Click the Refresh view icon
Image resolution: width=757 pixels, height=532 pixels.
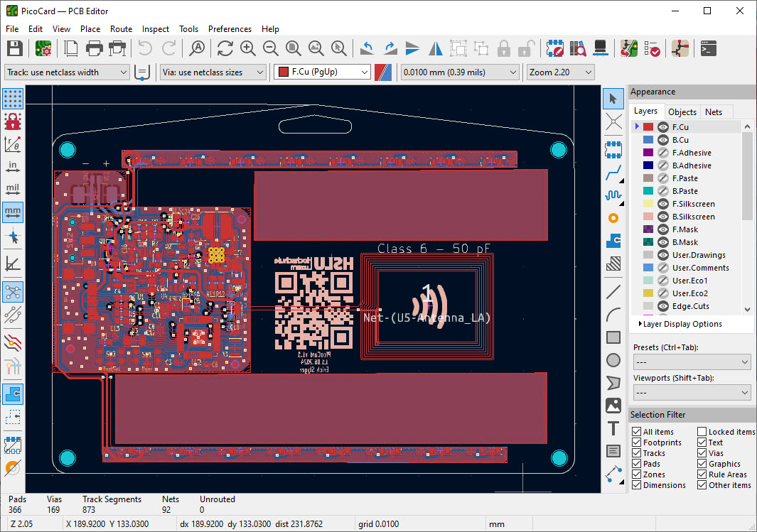click(225, 48)
